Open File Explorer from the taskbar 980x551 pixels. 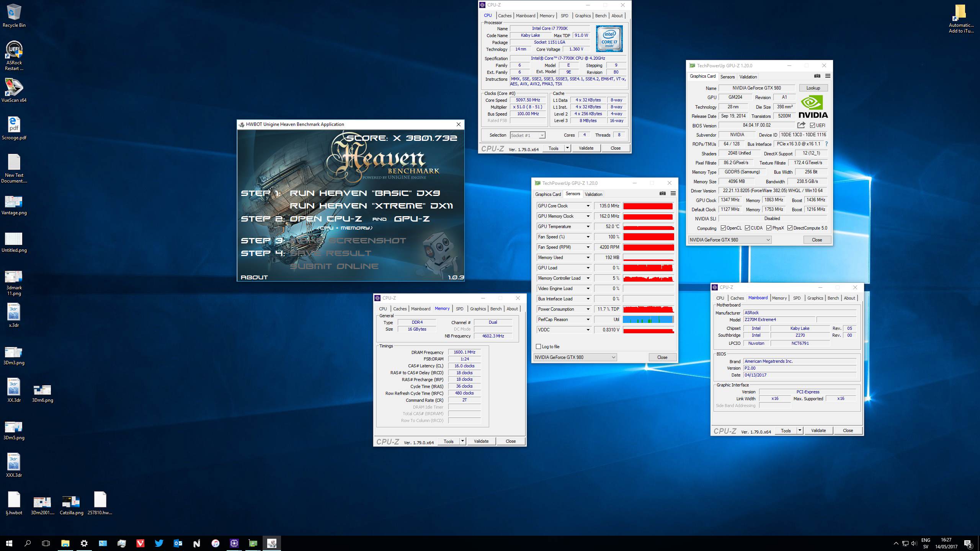point(65,543)
